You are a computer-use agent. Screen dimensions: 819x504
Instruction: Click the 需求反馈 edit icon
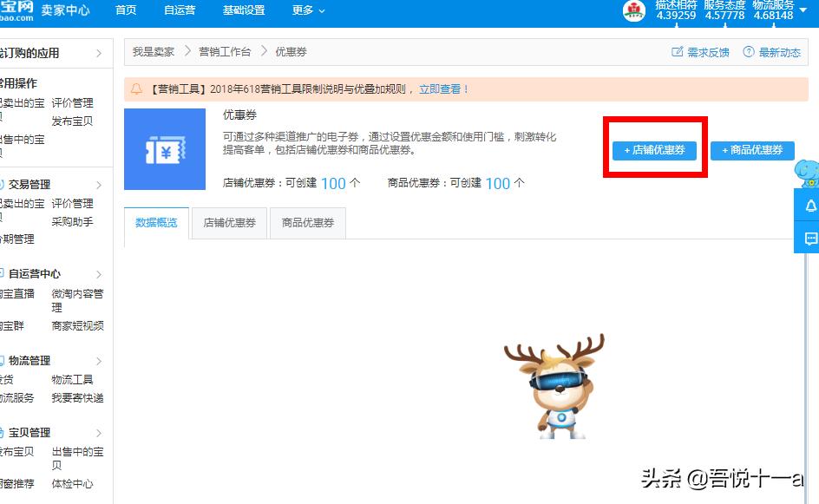[677, 52]
